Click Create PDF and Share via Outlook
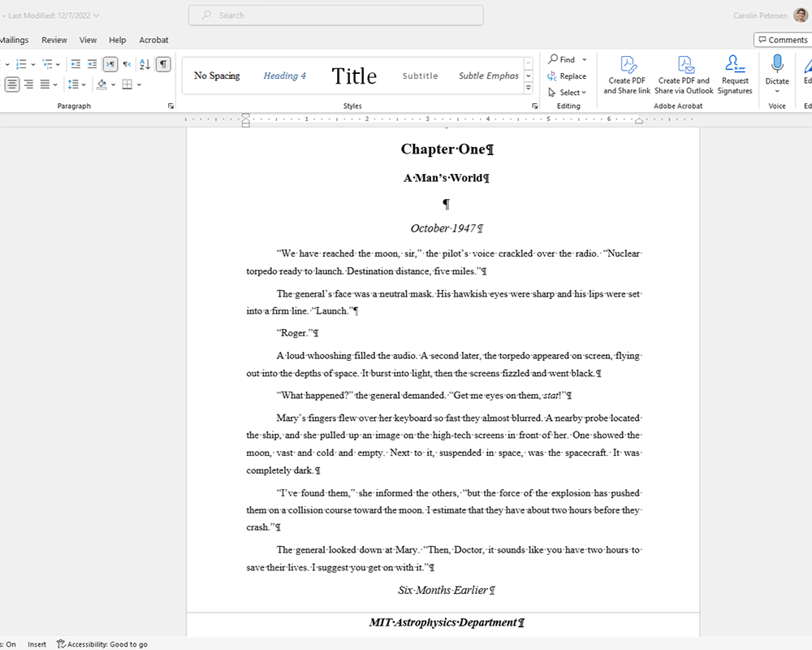The height and width of the screenshot is (650, 812). [x=684, y=76]
